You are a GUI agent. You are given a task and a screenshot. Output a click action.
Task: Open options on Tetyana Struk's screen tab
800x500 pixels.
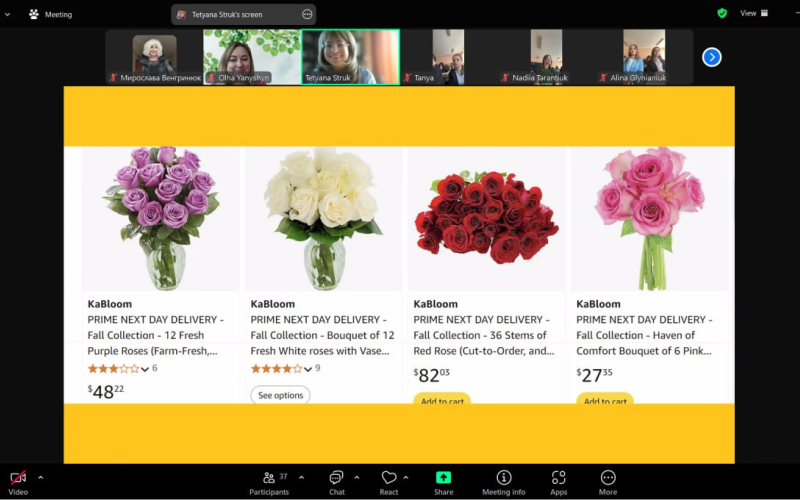tap(307, 14)
